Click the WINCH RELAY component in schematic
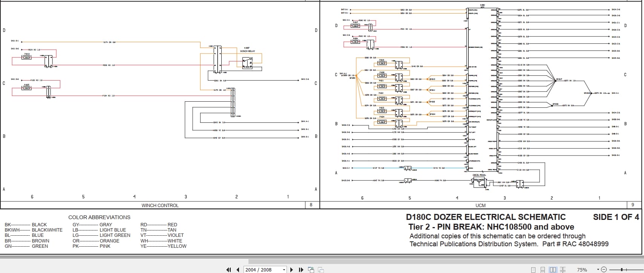This screenshot has height=273, width=644. coord(247,63)
